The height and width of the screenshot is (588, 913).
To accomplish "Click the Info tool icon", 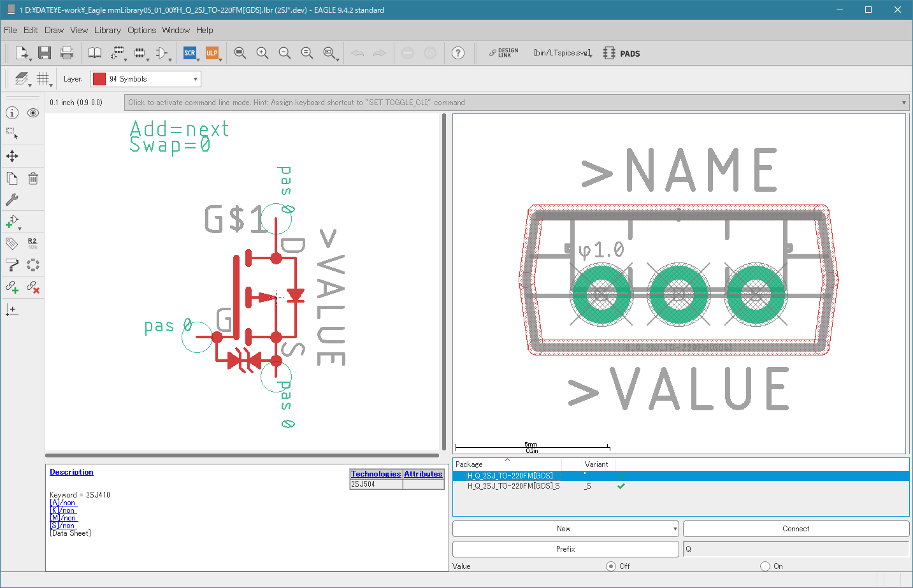I will (12, 113).
